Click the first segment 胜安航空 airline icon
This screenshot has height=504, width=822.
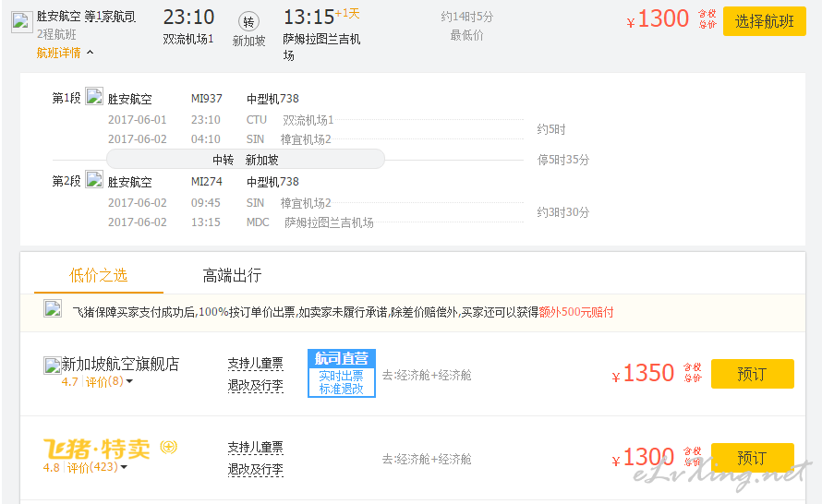point(94,96)
